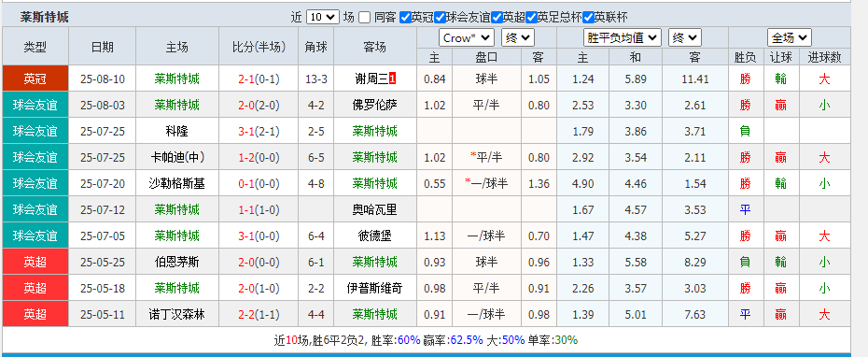Click the *一/球半 handicap on 沙勒格斯基 row

(x=486, y=183)
